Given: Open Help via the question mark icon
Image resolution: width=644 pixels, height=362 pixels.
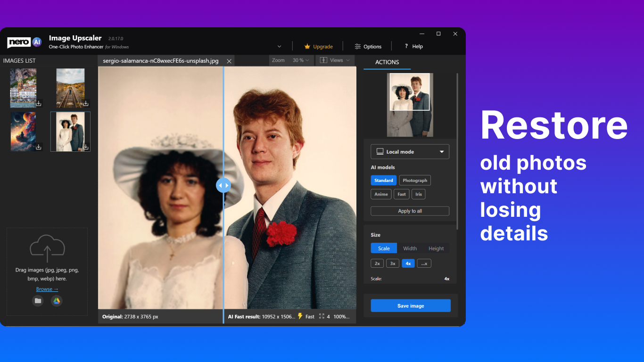Looking at the screenshot, I should [x=406, y=46].
